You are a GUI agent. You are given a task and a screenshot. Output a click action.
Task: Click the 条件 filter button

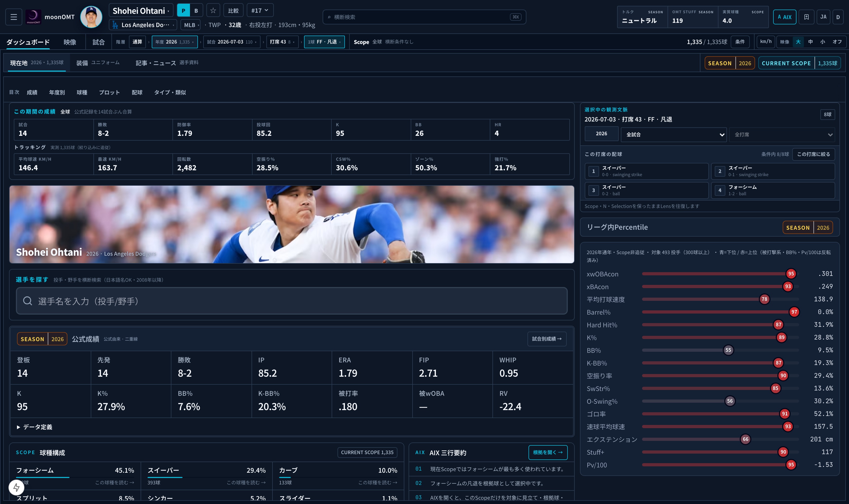740,42
